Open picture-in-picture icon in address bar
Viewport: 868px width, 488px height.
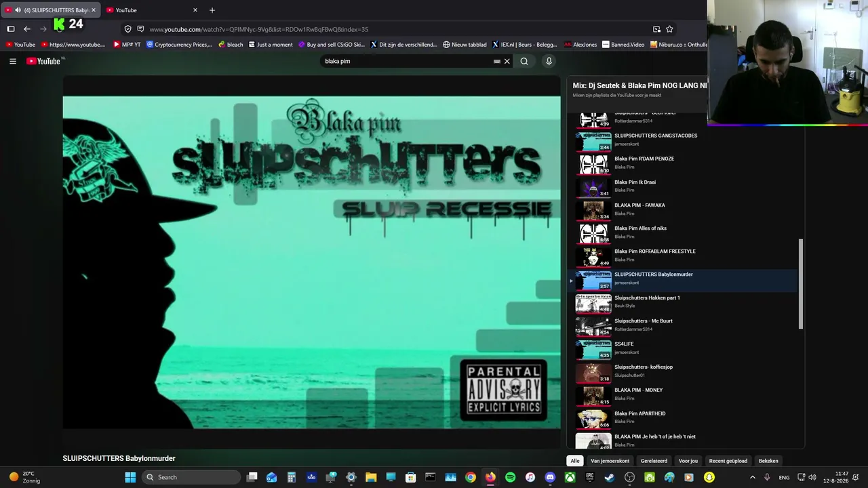coord(656,29)
